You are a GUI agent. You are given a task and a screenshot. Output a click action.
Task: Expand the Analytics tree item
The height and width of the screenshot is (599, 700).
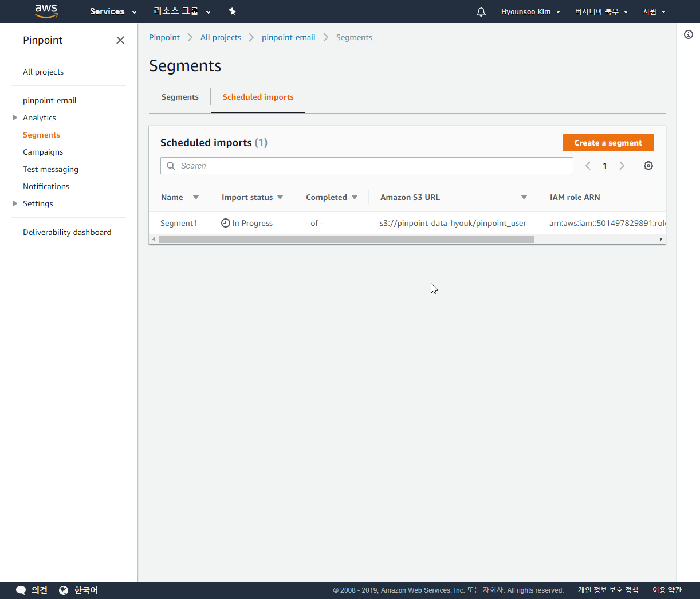point(15,118)
